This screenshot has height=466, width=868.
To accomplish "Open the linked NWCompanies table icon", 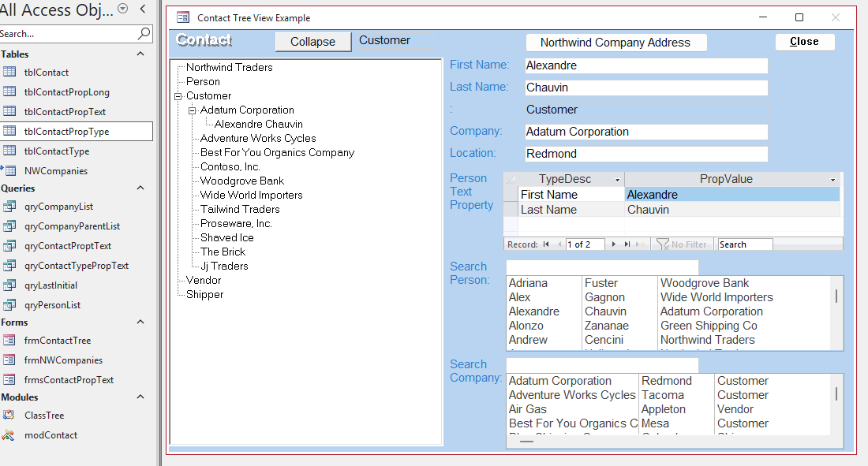I will tap(9, 170).
